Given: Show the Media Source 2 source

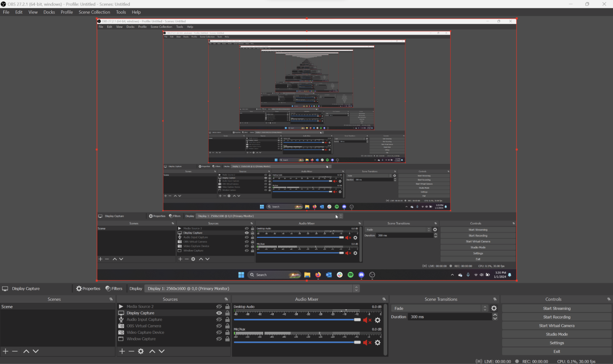Looking at the screenshot, I should 219,306.
